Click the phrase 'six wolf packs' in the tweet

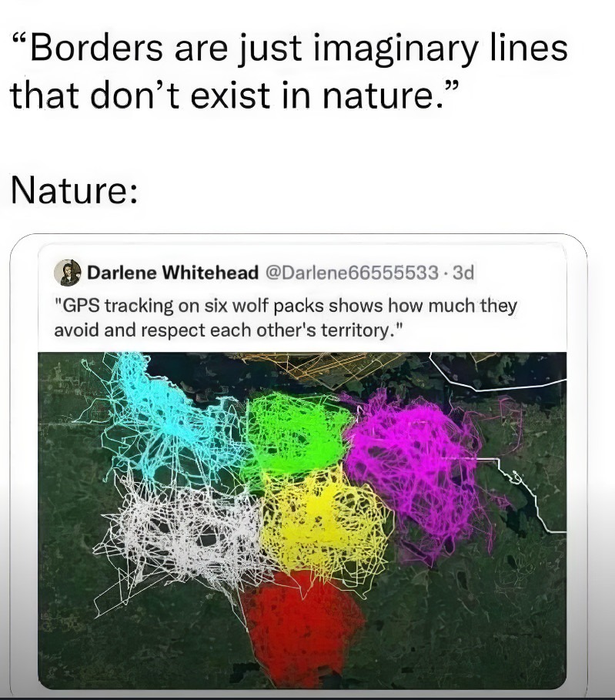(x=264, y=306)
